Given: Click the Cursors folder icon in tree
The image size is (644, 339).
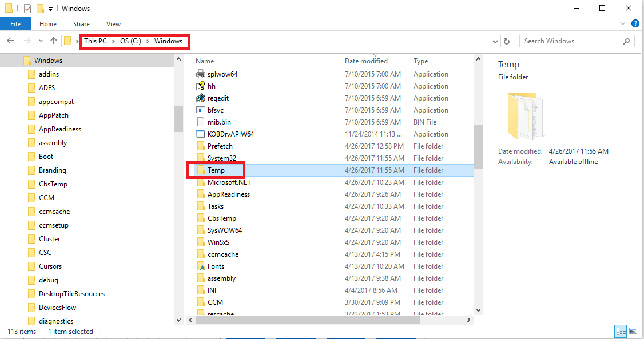Looking at the screenshot, I should tap(31, 266).
